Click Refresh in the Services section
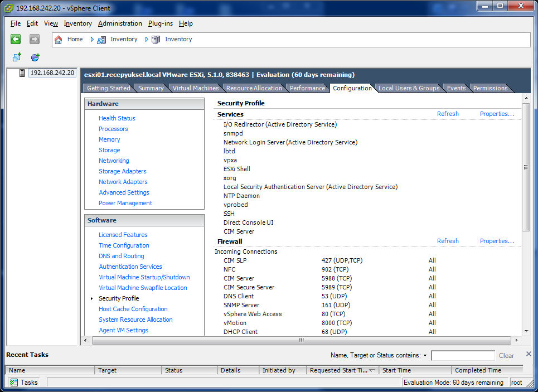This screenshot has height=392, width=538. pos(448,114)
